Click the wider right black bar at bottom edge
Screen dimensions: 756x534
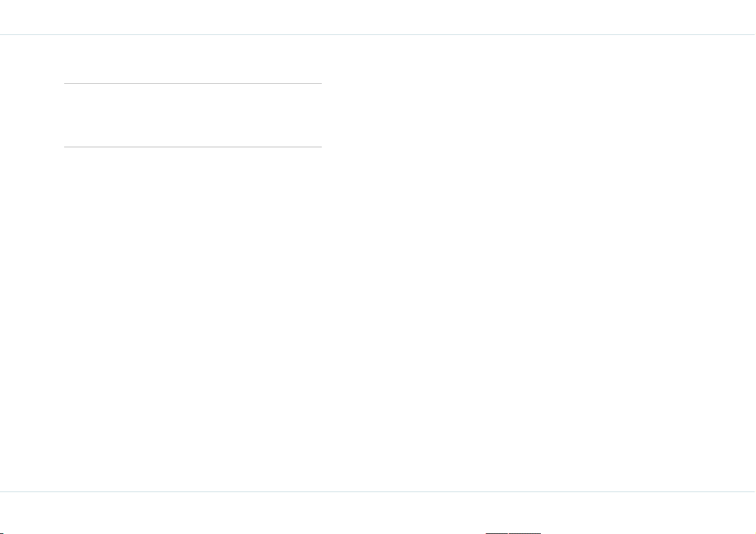[524, 533]
